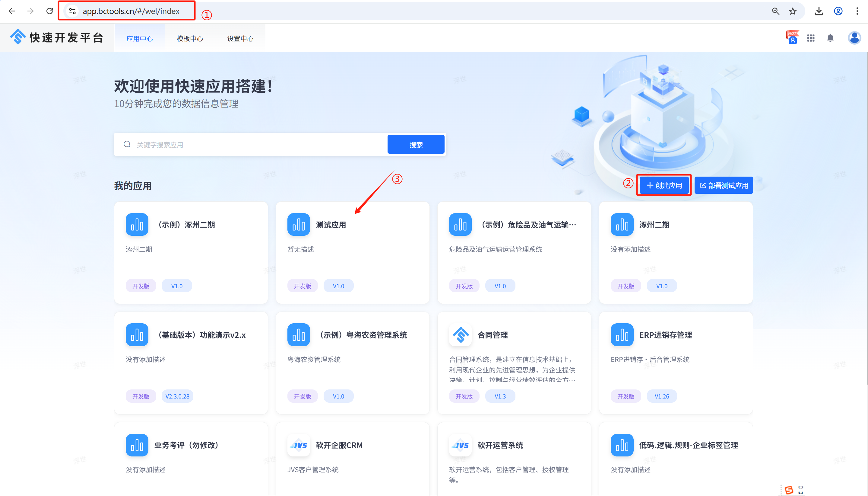Click the browser address bar URL

coord(131,11)
